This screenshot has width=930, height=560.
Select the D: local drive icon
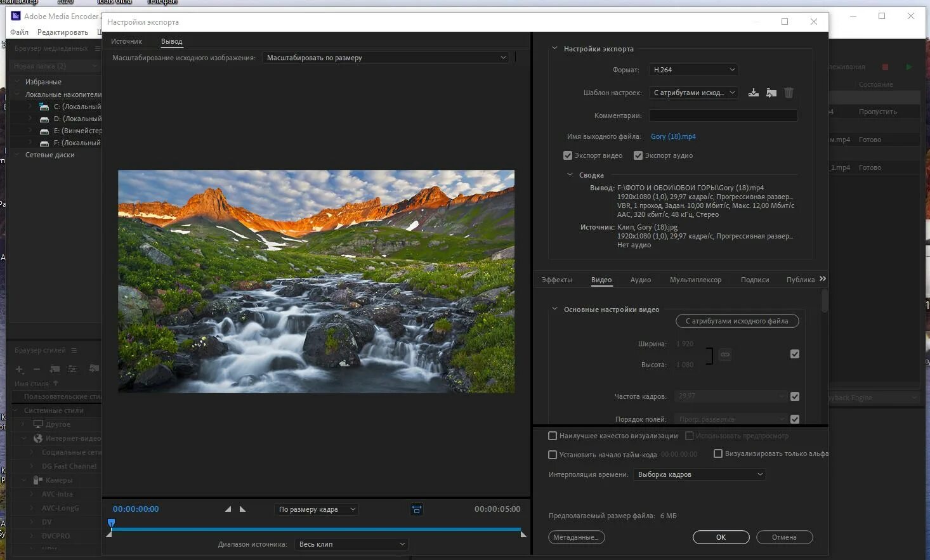pyautogui.click(x=44, y=119)
